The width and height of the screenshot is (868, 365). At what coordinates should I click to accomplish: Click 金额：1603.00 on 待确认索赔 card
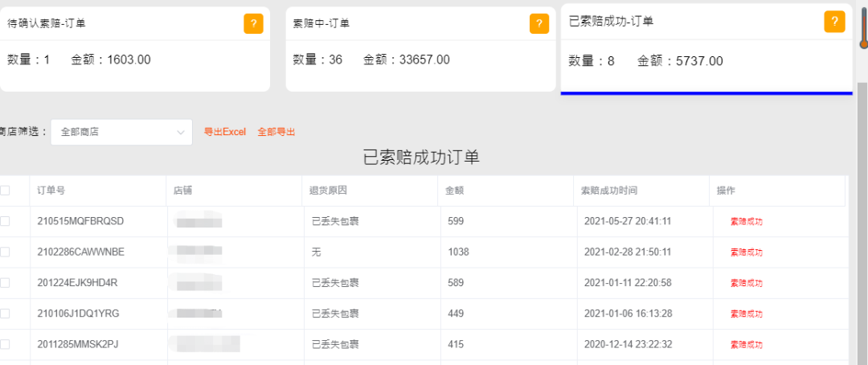tap(111, 59)
